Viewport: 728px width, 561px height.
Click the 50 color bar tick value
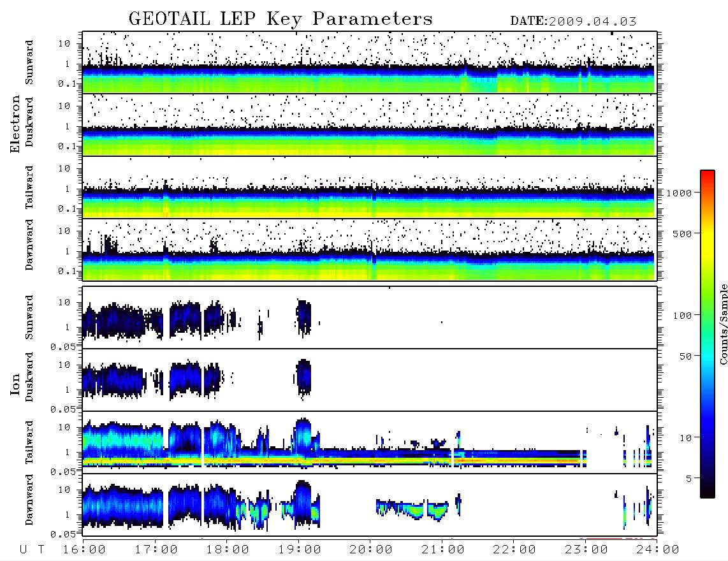click(685, 356)
